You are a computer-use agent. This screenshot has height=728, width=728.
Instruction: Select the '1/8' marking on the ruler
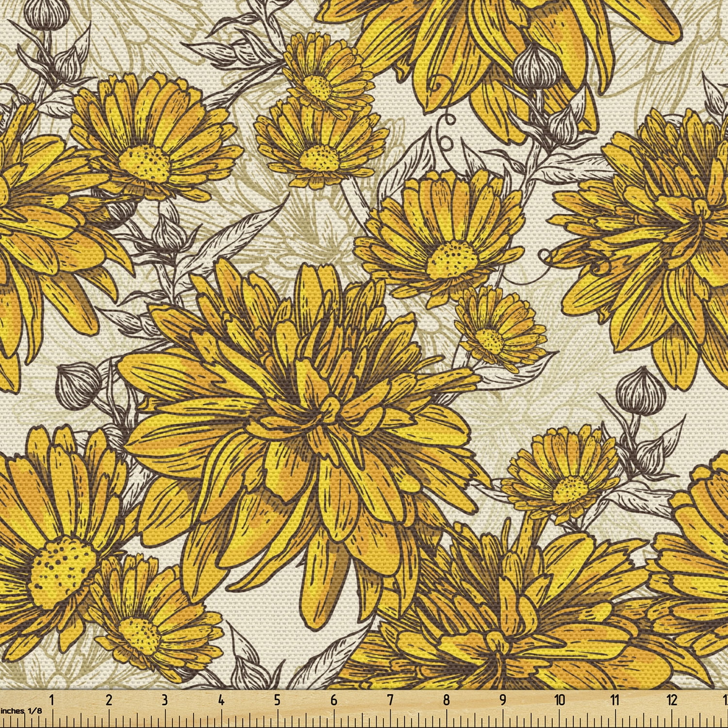tap(34, 712)
